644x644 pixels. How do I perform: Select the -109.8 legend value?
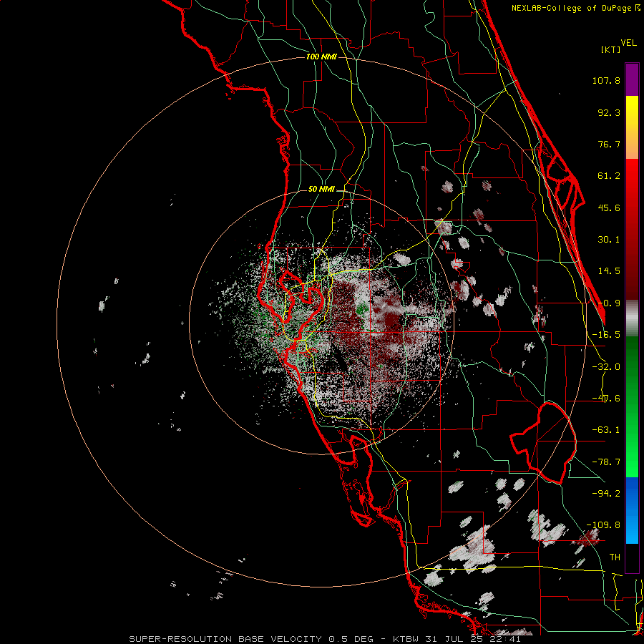click(x=603, y=525)
